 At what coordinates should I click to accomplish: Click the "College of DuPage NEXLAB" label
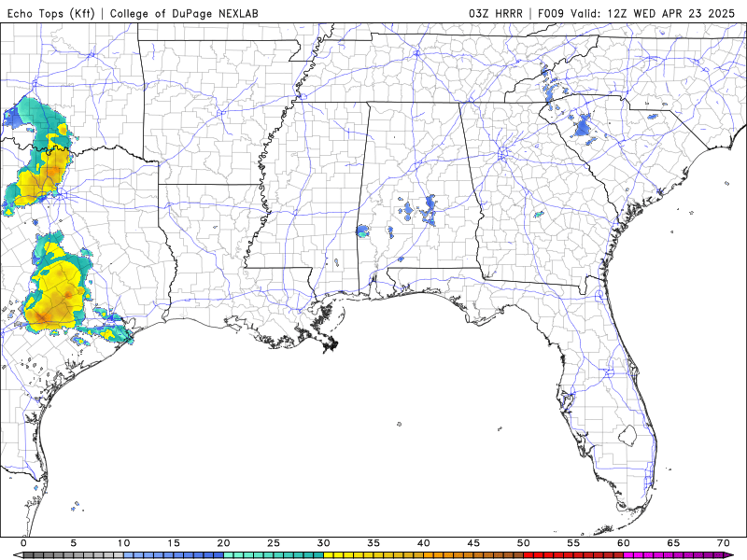[x=184, y=13]
